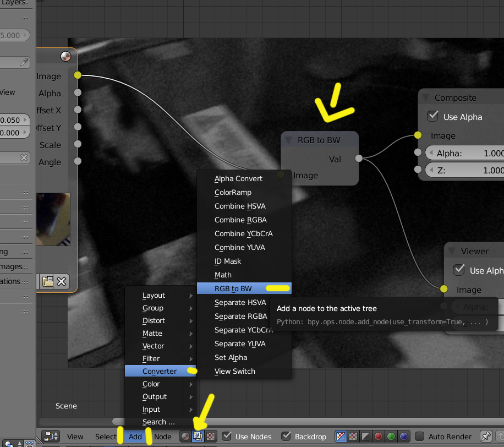Collapse the Viewer node
The height and width of the screenshot is (447, 504).
click(x=452, y=251)
